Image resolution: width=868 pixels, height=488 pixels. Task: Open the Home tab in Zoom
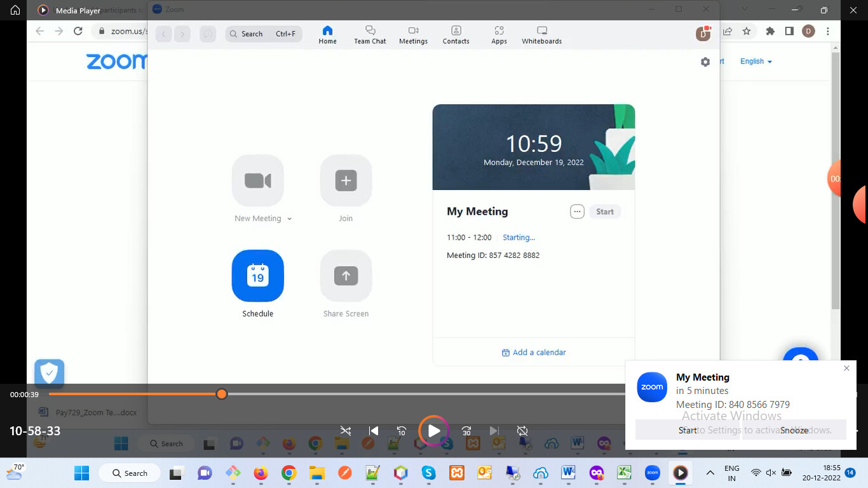click(328, 35)
